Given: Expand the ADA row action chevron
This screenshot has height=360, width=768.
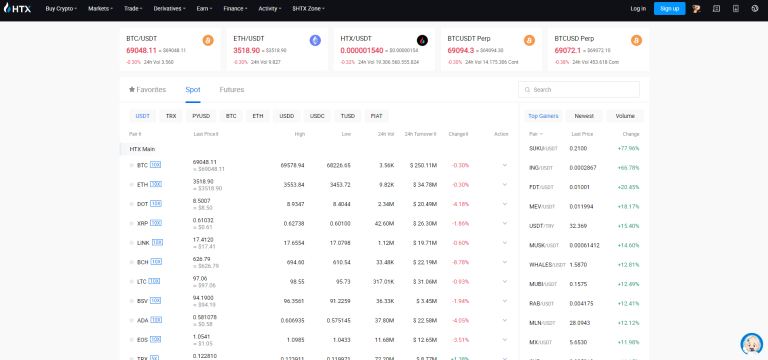Looking at the screenshot, I should click(505, 320).
